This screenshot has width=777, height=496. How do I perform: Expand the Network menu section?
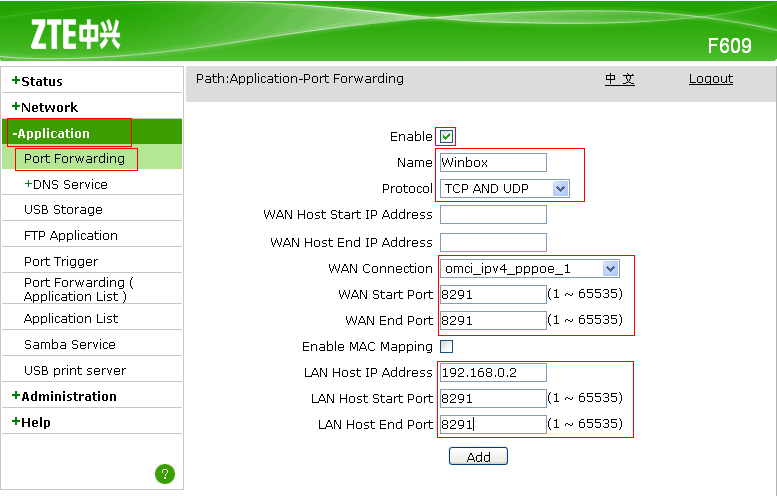pos(45,107)
